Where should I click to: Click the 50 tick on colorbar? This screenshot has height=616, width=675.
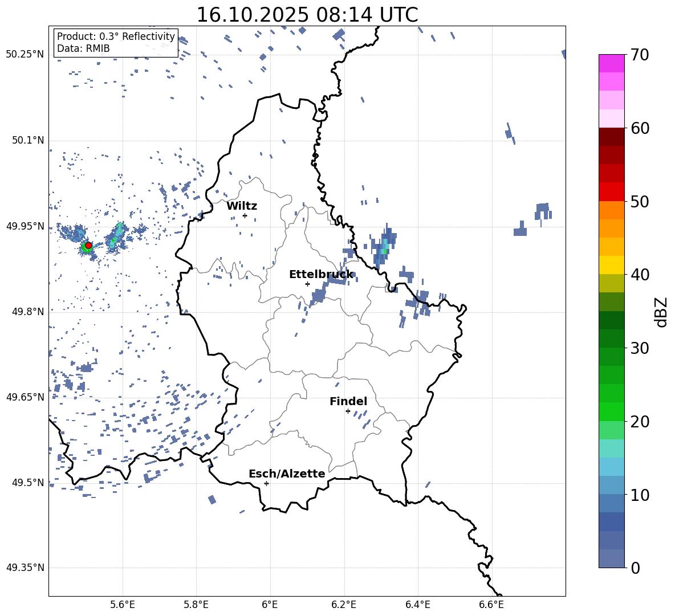(640, 201)
